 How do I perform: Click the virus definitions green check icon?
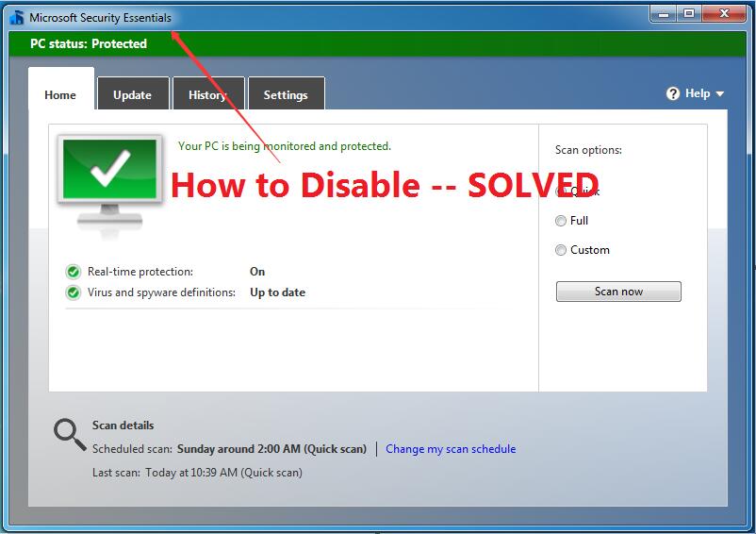(74, 292)
